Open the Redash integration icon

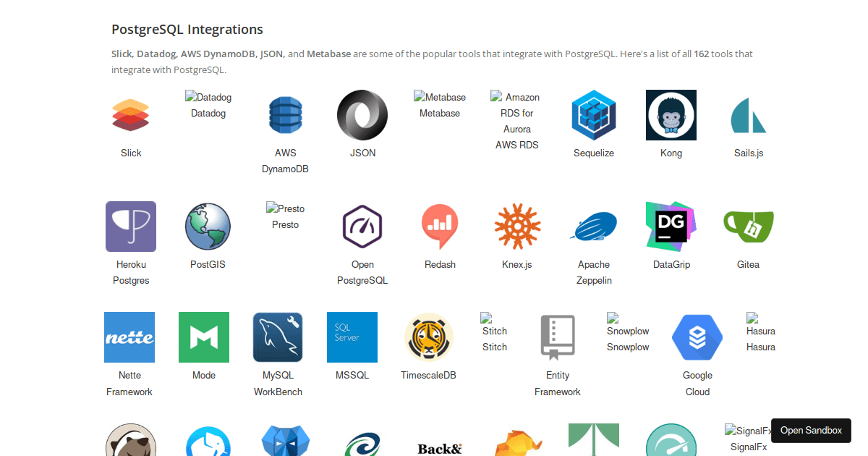[x=440, y=226]
